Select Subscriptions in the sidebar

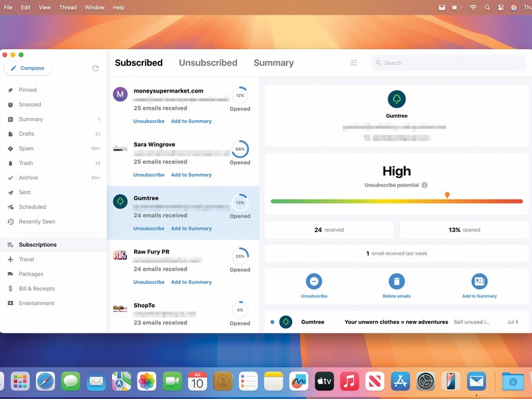tap(53, 244)
